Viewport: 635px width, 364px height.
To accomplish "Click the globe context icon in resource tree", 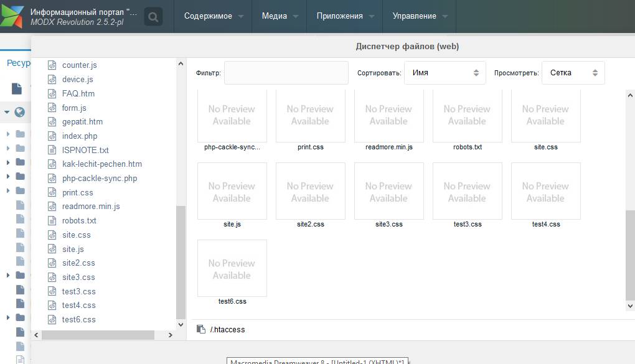I will tap(20, 113).
